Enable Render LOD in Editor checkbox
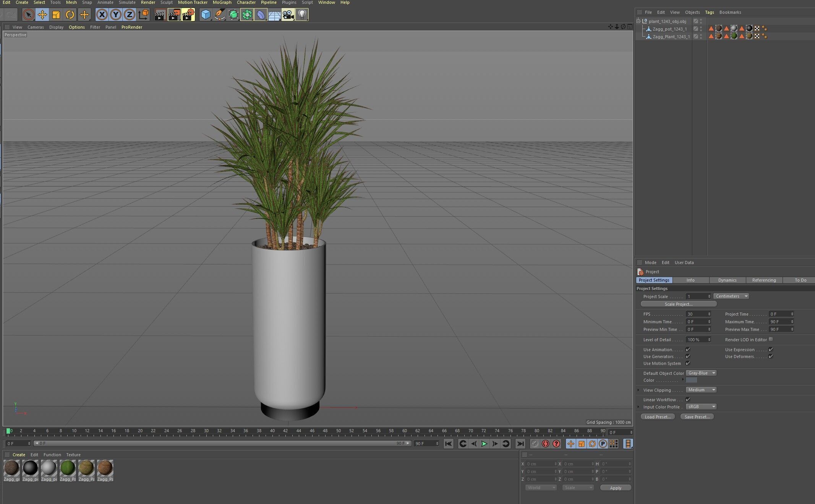Image resolution: width=815 pixels, height=504 pixels. tap(771, 339)
